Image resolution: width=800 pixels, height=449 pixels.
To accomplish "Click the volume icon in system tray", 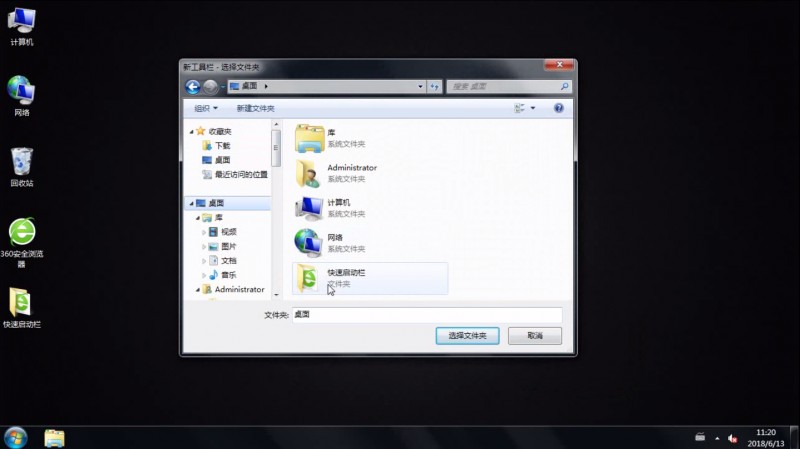I will [x=733, y=438].
